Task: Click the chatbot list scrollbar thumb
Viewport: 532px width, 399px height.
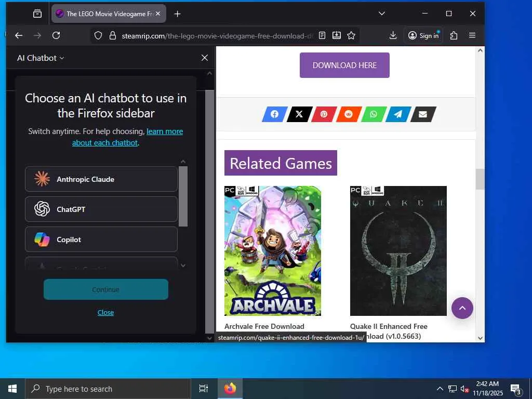Action: [183, 196]
